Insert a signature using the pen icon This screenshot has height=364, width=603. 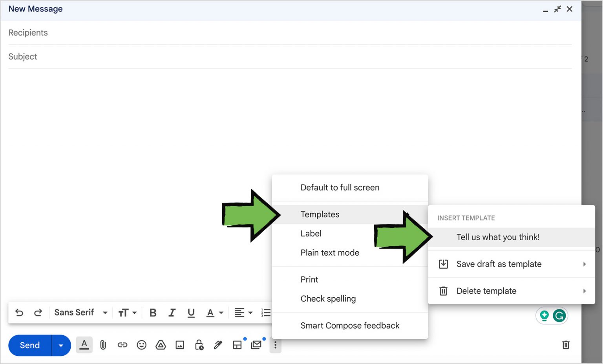point(218,345)
